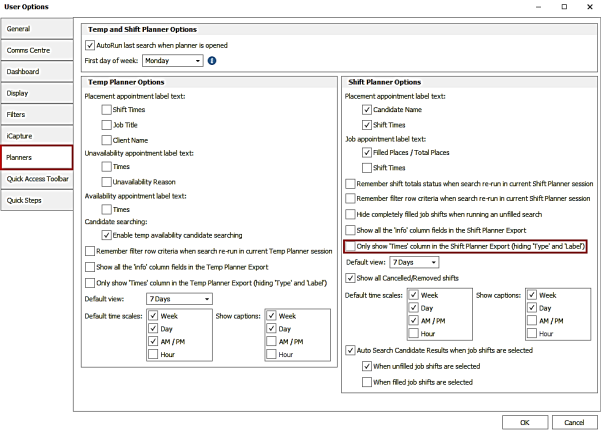
Task: Enable Hour in Temp Planner default time scales
Action: point(153,354)
